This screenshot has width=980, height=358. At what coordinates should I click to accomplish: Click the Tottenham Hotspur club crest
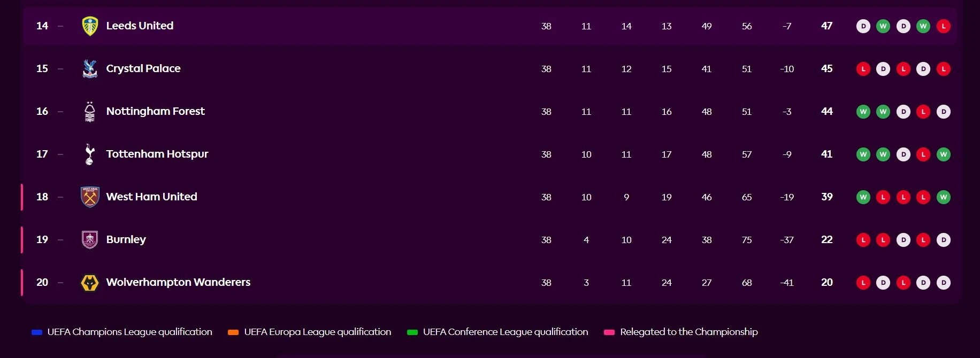click(x=90, y=154)
